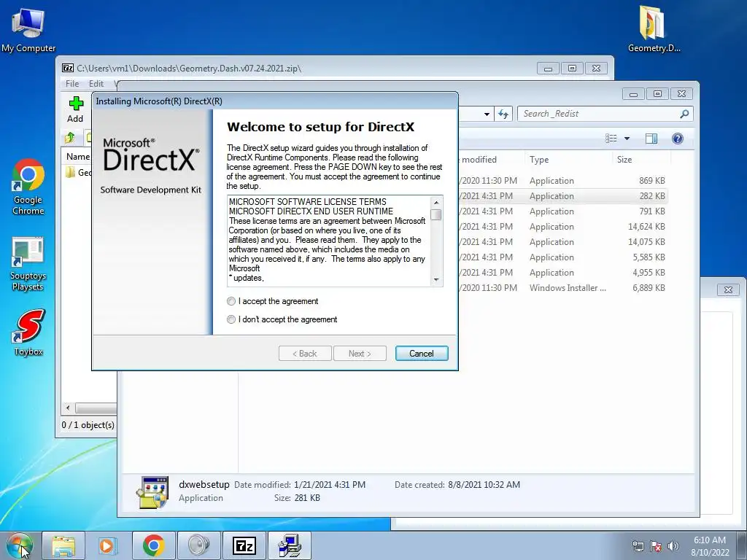Open Windows Explorer from taskbar
This screenshot has height=560, width=747.
(x=63, y=545)
